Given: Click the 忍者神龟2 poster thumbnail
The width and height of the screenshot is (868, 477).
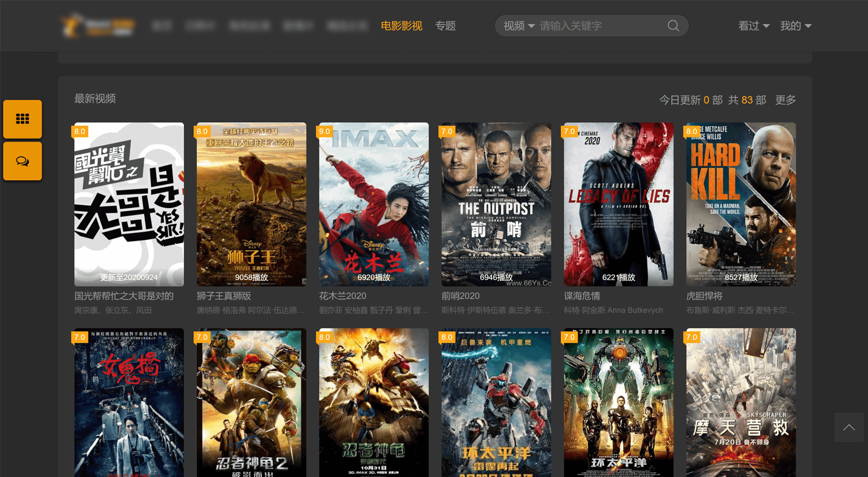Looking at the screenshot, I should click(251, 403).
